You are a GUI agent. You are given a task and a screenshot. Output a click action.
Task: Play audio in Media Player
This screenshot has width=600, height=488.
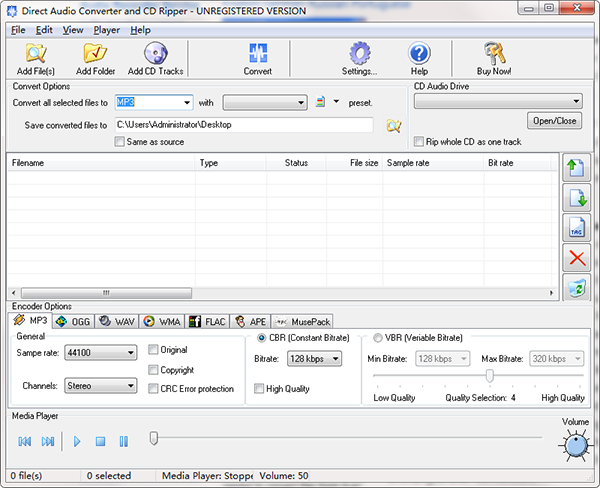(x=77, y=441)
